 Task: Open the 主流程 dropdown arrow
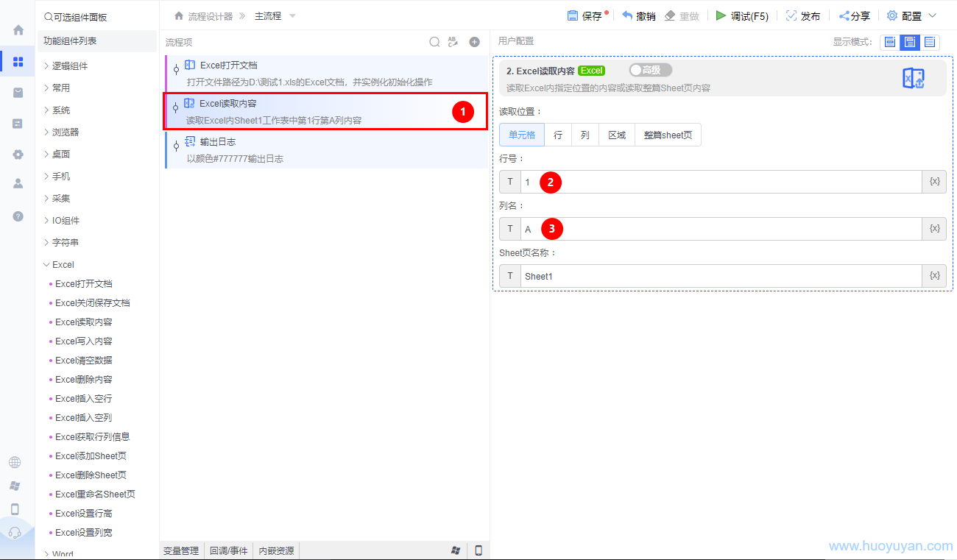pos(292,16)
